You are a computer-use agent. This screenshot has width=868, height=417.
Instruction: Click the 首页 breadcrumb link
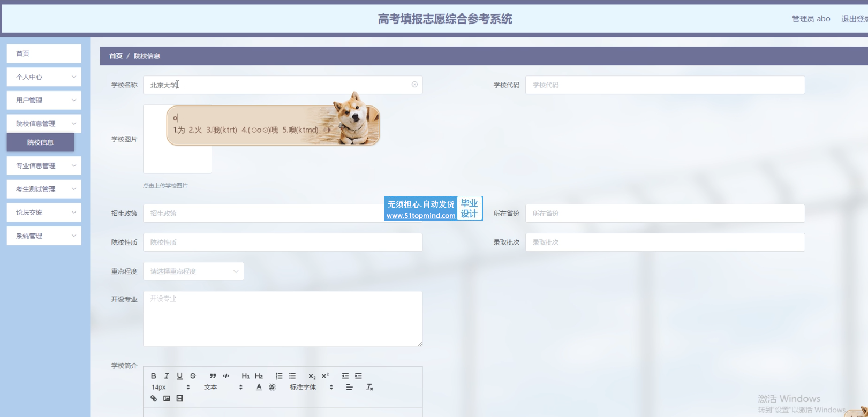(116, 56)
